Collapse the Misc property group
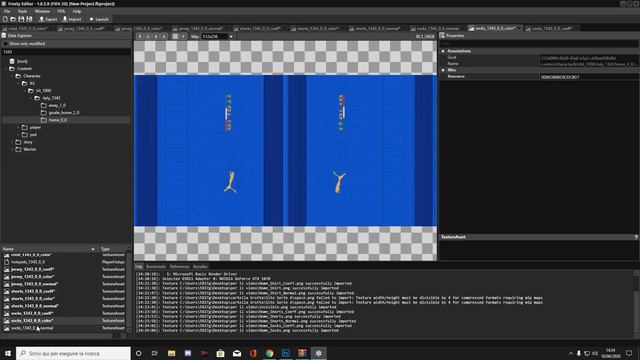 [443, 70]
